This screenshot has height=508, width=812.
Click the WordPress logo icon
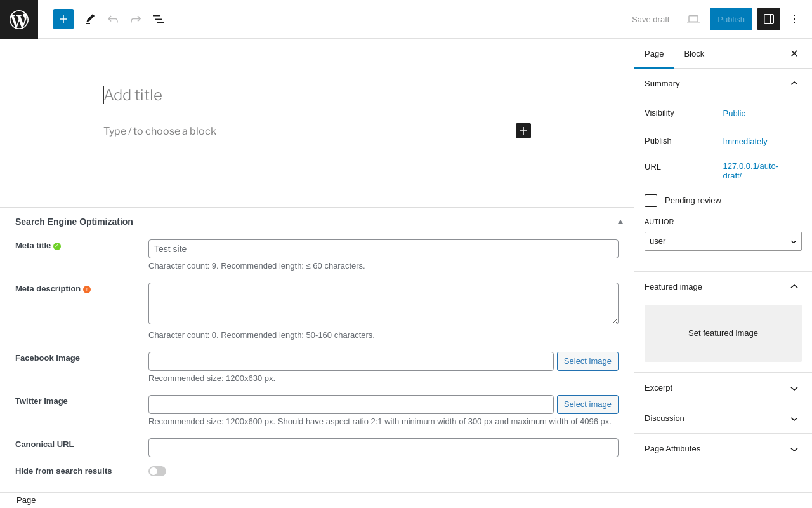[19, 19]
